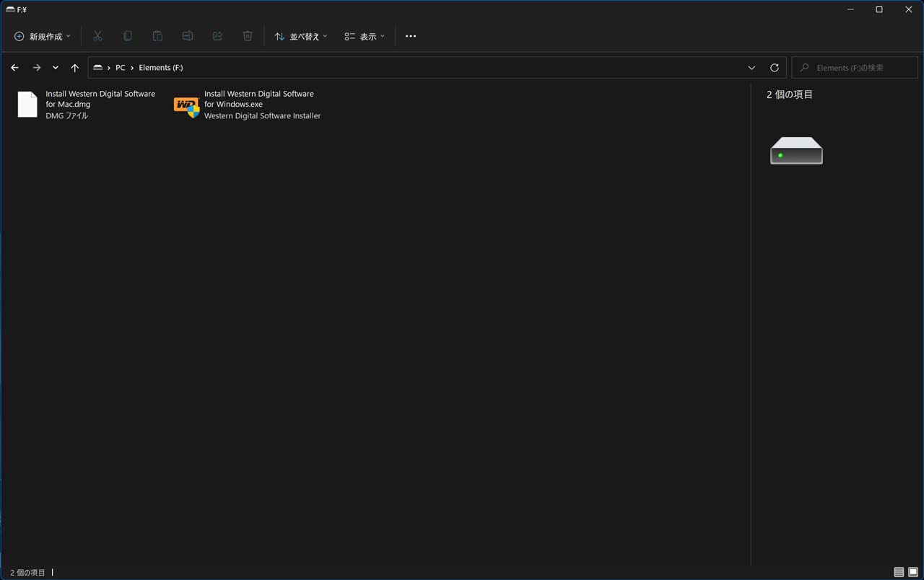Expand the chevron before PC breadcrumb
The height and width of the screenshot is (580, 924).
(108, 68)
